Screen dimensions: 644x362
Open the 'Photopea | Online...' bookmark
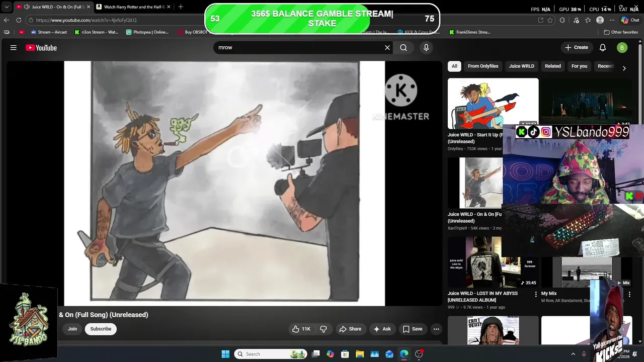[147, 32]
